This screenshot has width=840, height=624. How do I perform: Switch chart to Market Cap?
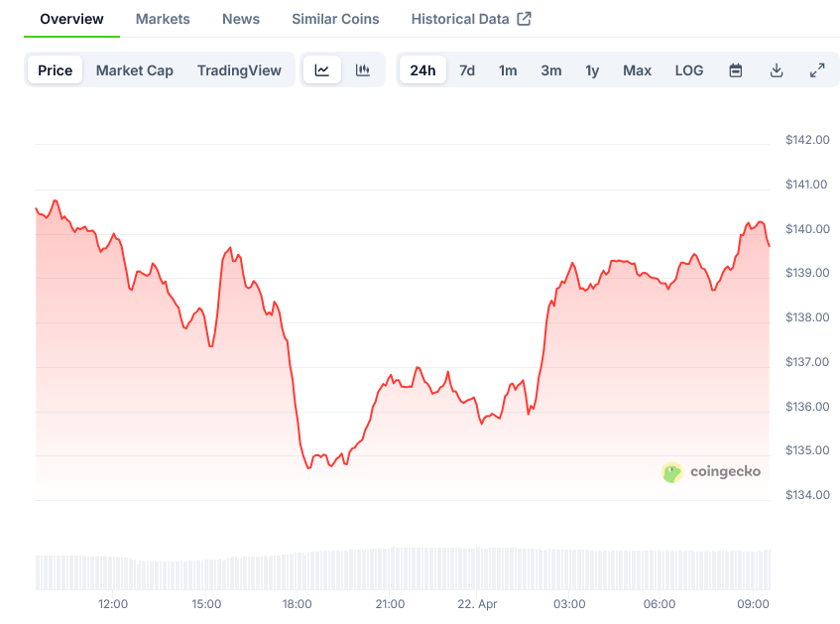click(x=135, y=70)
